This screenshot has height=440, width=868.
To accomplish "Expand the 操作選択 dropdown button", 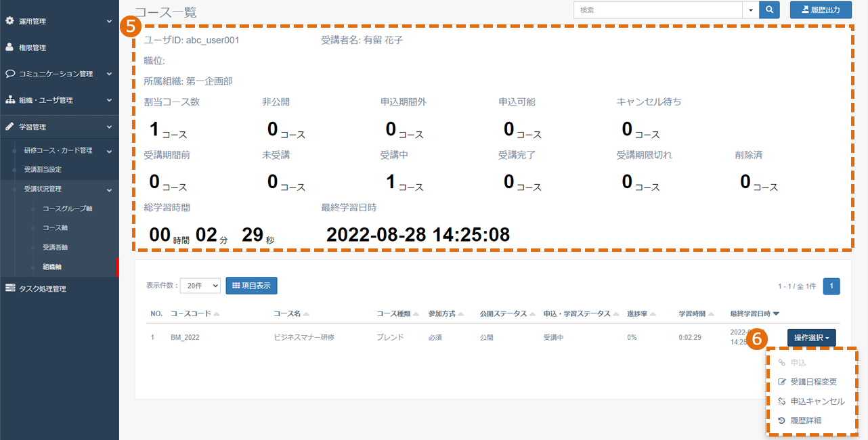I will pyautogui.click(x=811, y=337).
